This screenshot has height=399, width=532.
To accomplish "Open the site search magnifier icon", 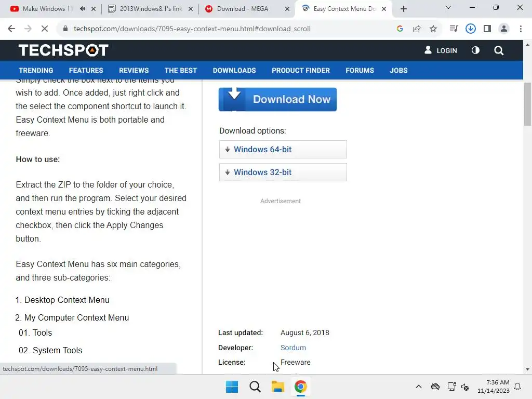I will click(499, 50).
